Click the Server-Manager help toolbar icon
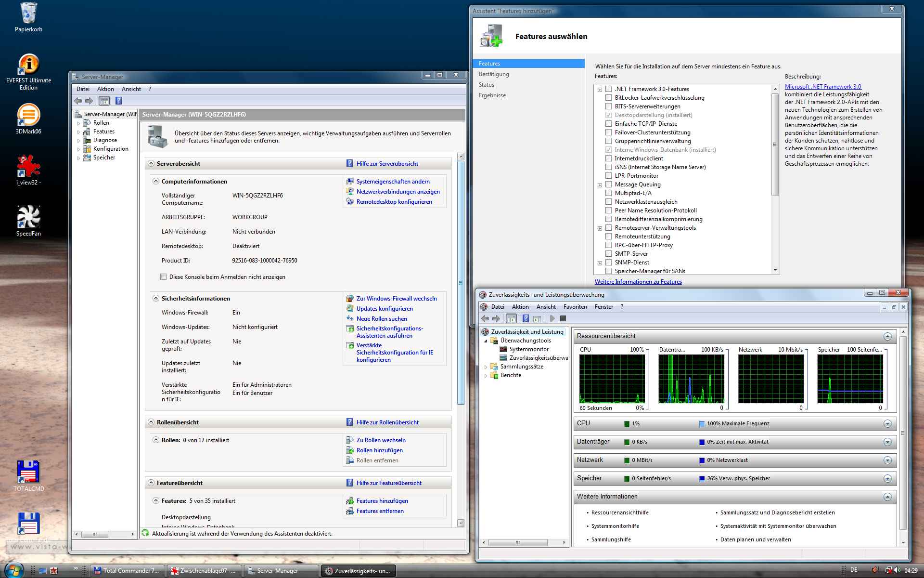 pos(119,101)
